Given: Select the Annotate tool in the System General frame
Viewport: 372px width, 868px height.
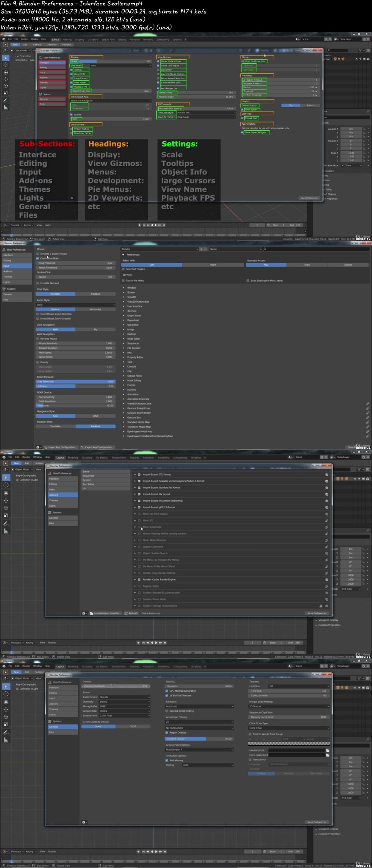Looking at the screenshot, I should (6, 732).
